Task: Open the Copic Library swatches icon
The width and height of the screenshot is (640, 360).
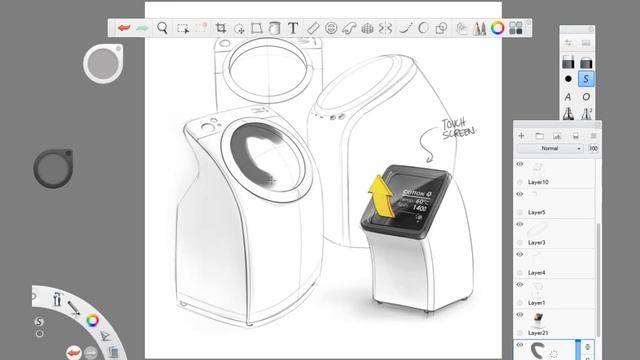Action: pyautogui.click(x=516, y=28)
